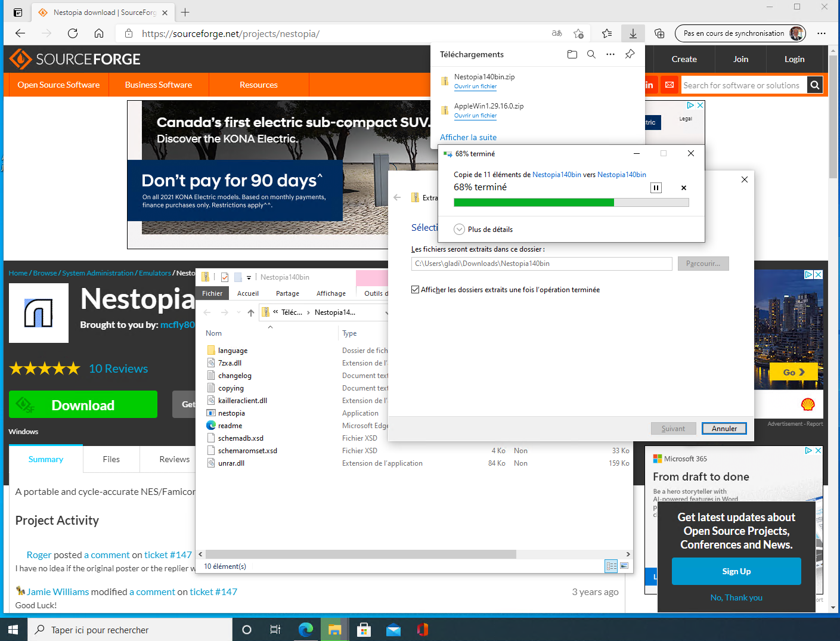Refresh the browser page

click(x=73, y=33)
